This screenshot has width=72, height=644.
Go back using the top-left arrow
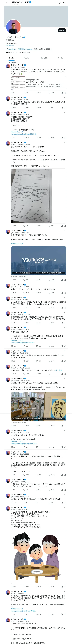click(x=7, y=3)
